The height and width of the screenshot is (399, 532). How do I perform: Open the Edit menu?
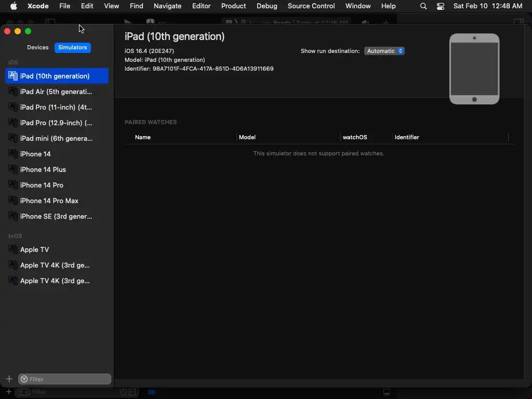point(87,6)
